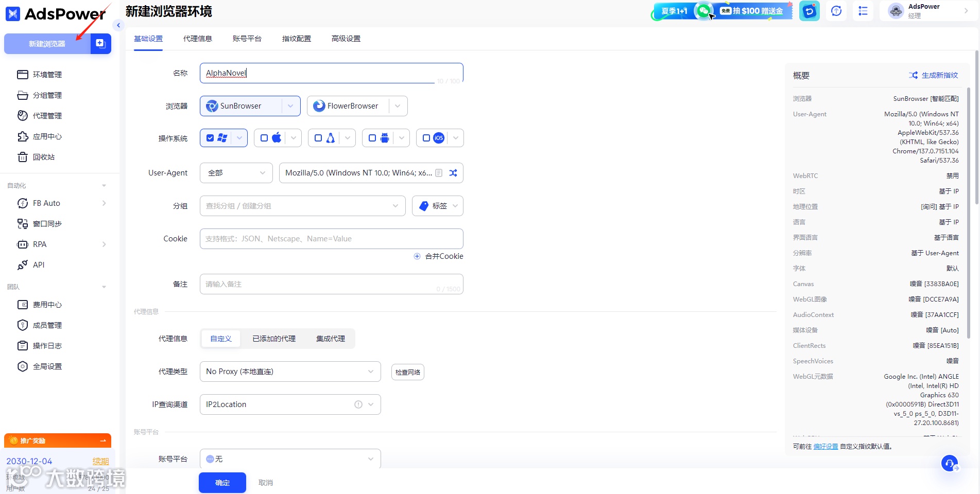Check the Linux operating system checkbox

tap(318, 138)
